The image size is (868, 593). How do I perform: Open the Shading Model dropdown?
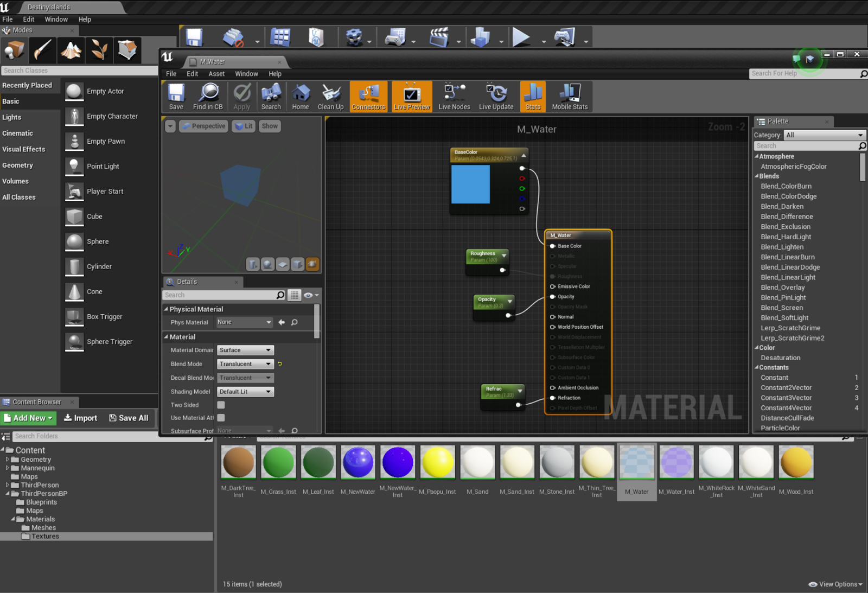pos(245,391)
